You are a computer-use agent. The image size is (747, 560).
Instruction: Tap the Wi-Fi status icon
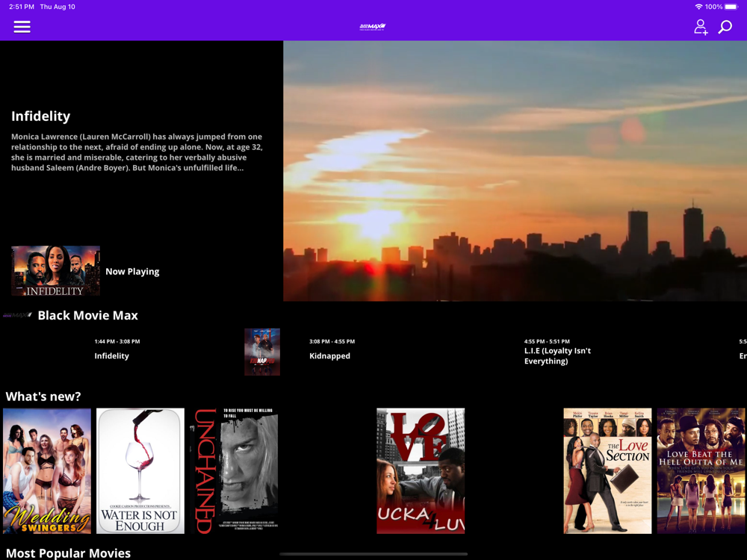[699, 7]
